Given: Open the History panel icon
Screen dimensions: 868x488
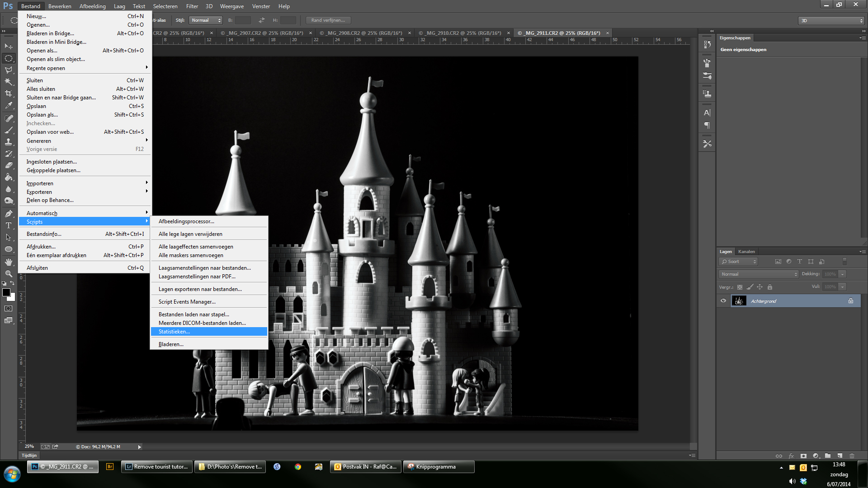Looking at the screenshot, I should 707,44.
